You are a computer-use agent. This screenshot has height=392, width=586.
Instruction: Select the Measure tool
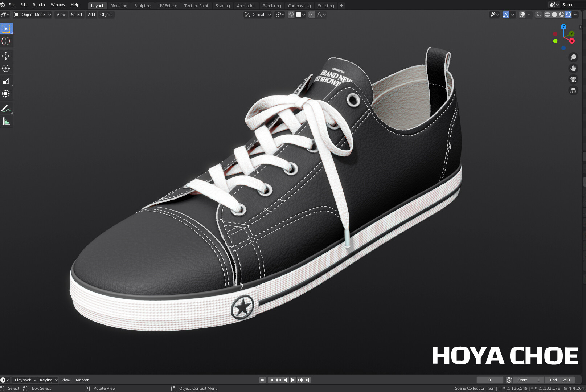tap(6, 121)
